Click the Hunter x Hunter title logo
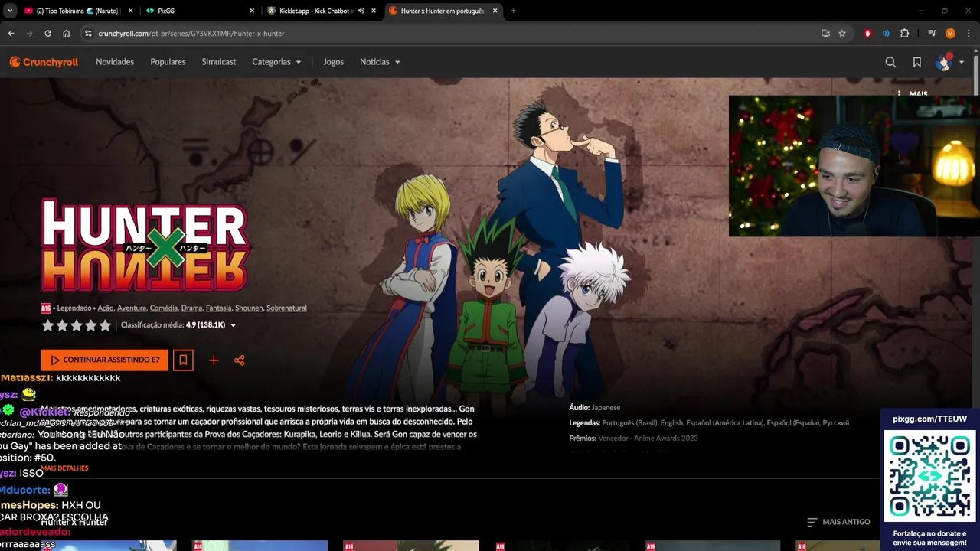980x551 pixels. (x=145, y=245)
